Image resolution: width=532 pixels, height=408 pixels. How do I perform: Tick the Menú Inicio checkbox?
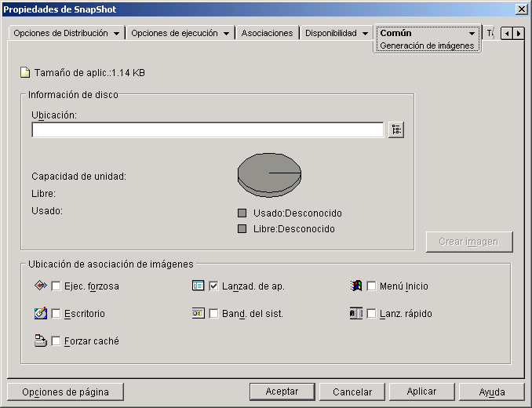371,286
